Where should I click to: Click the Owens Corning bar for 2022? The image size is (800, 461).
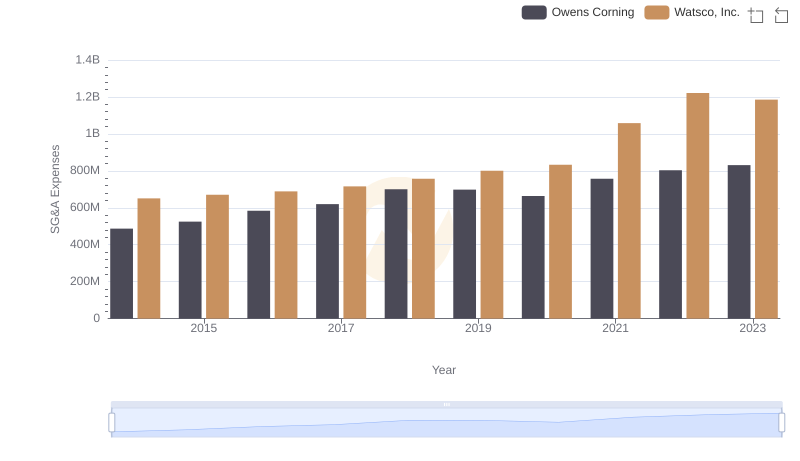[670, 244]
